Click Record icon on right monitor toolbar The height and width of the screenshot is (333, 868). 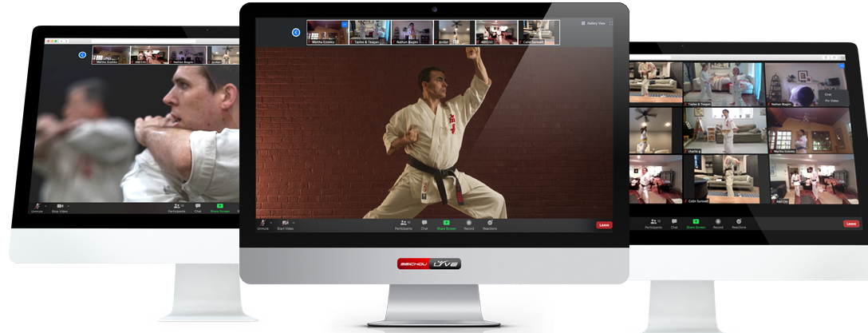(718, 223)
